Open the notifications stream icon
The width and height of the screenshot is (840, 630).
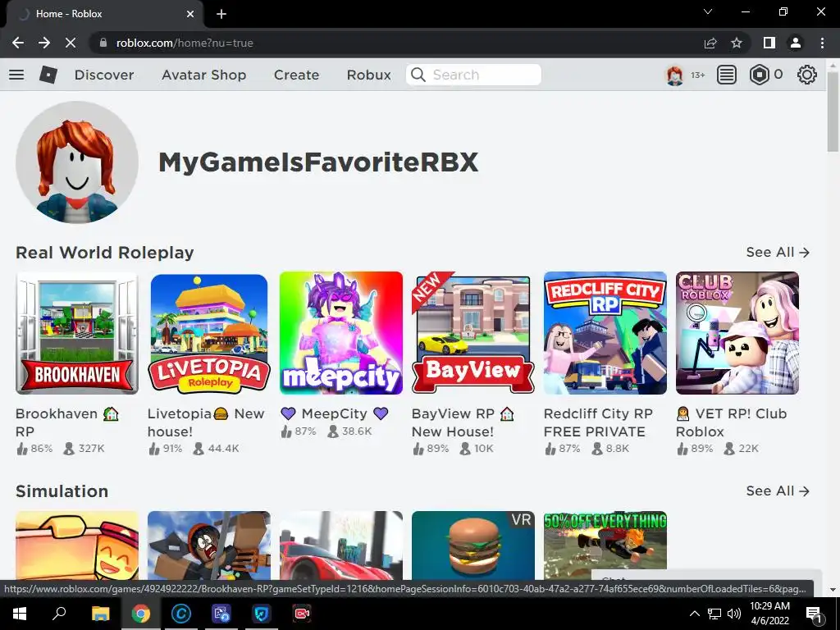(x=727, y=75)
